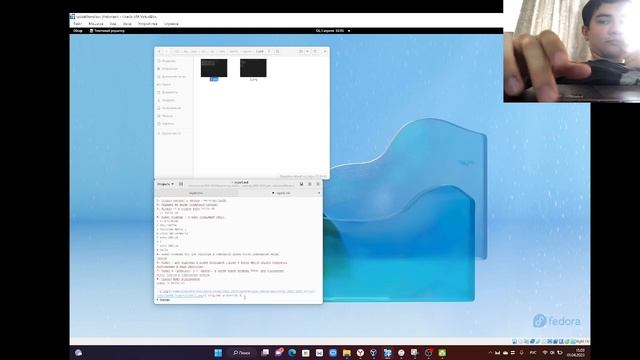640x360 pixels.
Task: Follow the hyperlink in the editor text
Action: pos(237,292)
